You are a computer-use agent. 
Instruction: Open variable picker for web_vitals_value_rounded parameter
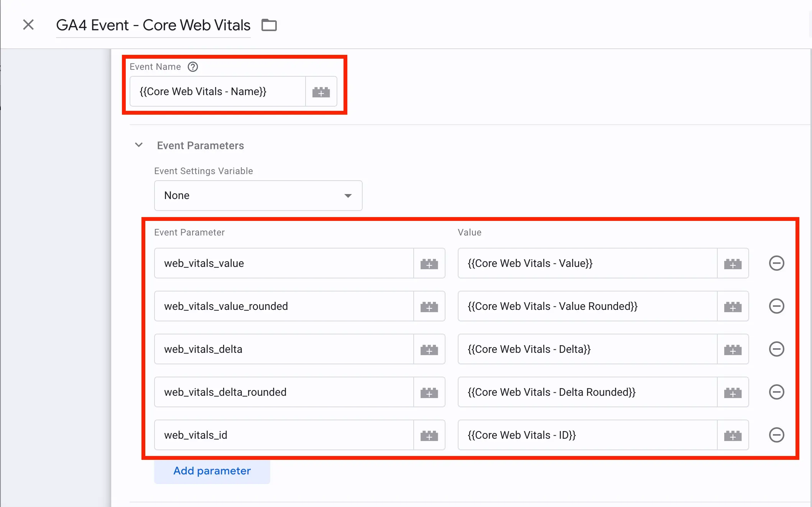coord(429,306)
